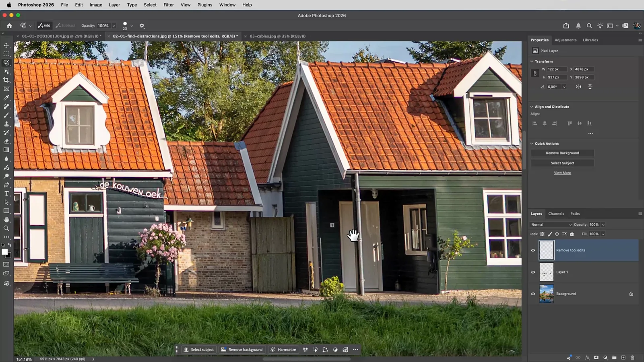
Task: Open the Remove tool settings gear
Action: pyautogui.click(x=142, y=26)
